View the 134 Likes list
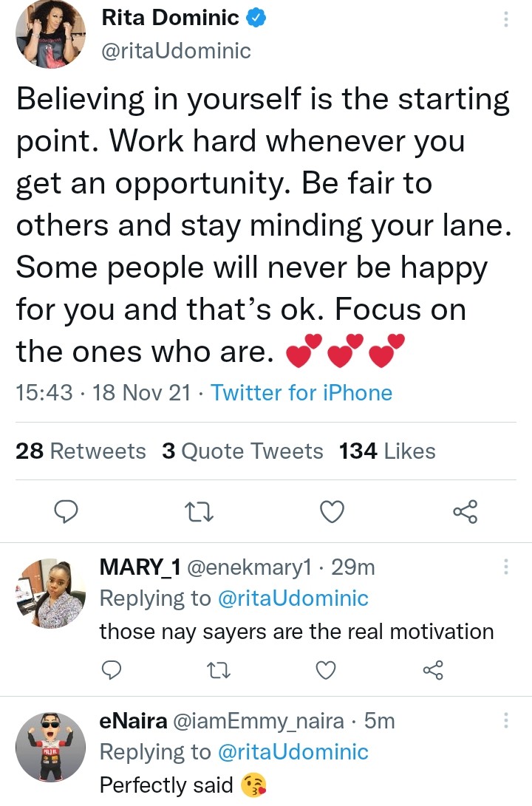Viewport: 532px width, 806px height. pos(387,451)
